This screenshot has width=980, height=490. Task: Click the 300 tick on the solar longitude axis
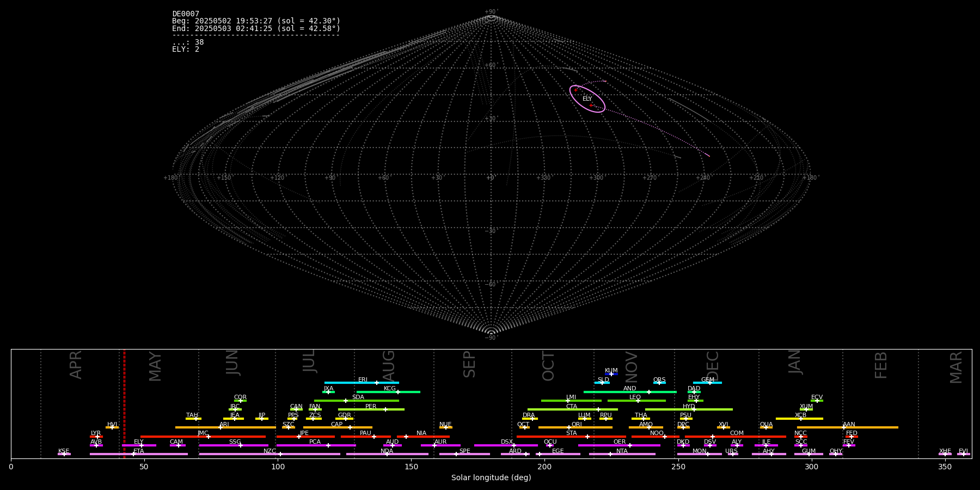pos(812,467)
